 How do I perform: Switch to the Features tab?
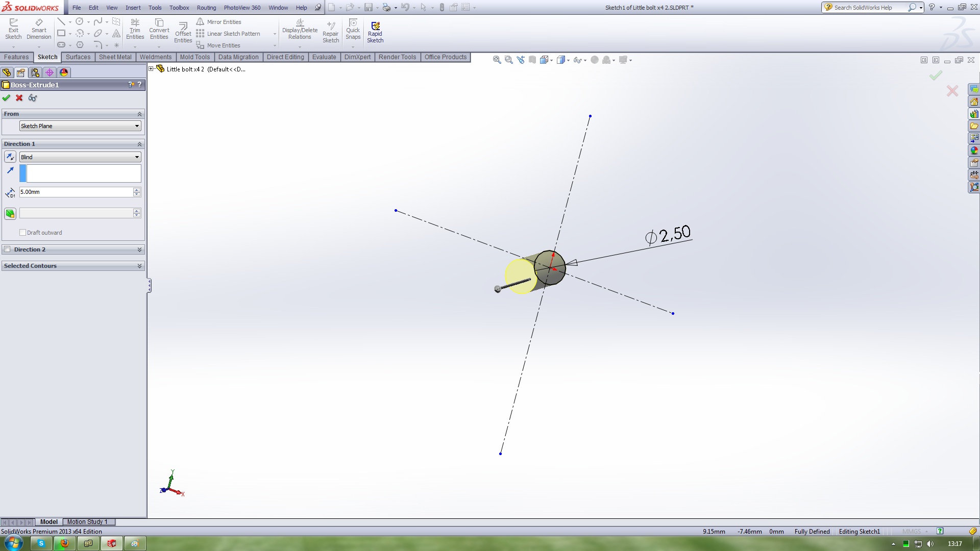click(x=16, y=57)
